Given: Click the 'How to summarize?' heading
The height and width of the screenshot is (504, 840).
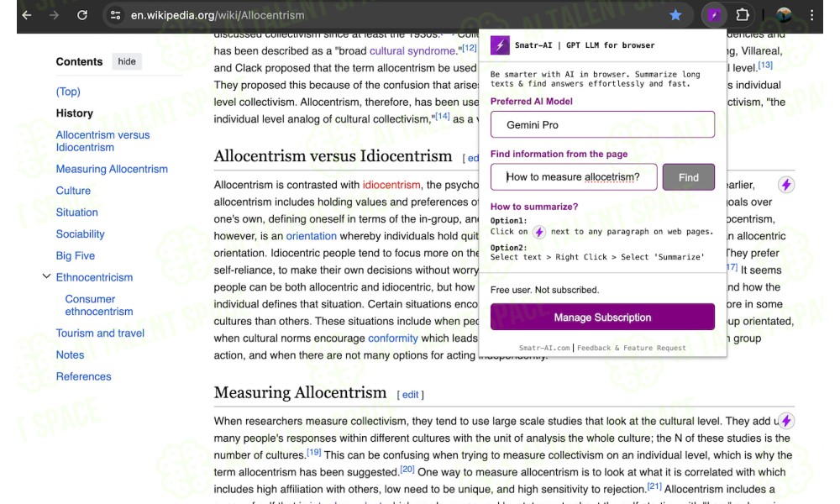Looking at the screenshot, I should click(x=534, y=207).
